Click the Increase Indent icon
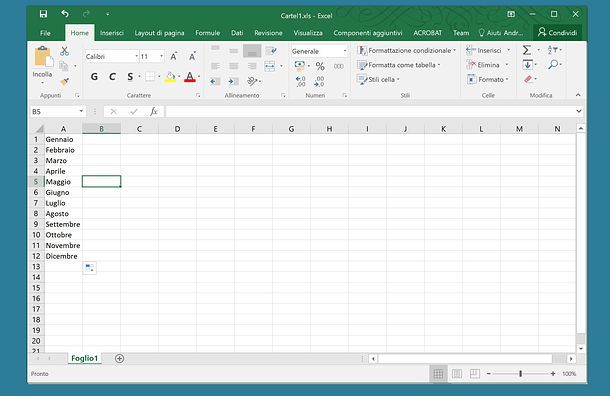Screen dimensions: 610x396 (233, 81)
